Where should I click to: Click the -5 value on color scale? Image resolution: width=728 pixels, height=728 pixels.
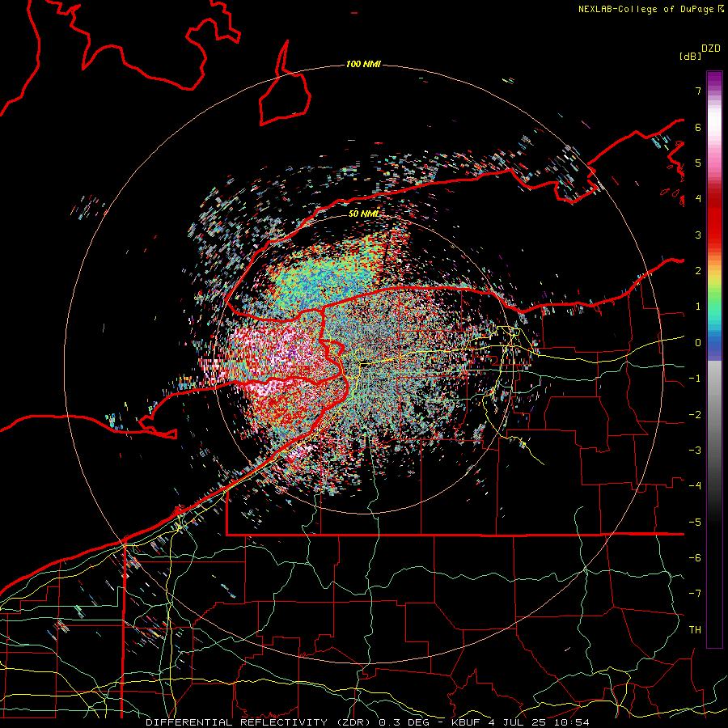[695, 523]
